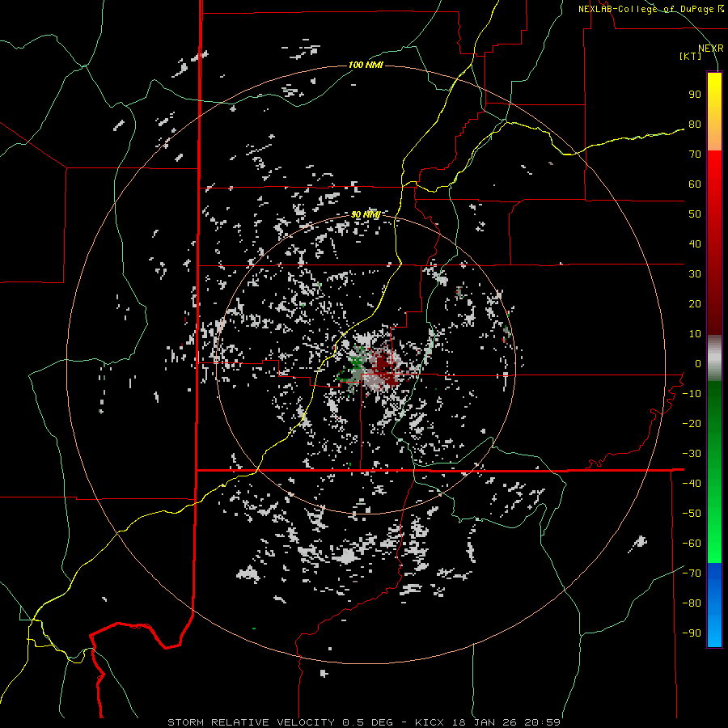This screenshot has height=728, width=728.
Task: Select the 90 value on velocity scale
Action: point(695,95)
